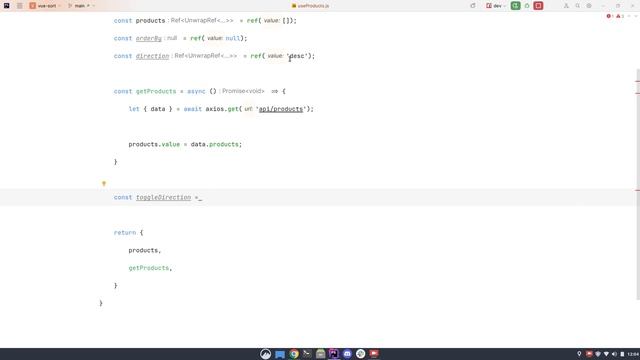640x360 pixels.
Task: Click the system clock in tray
Action: tap(633, 354)
